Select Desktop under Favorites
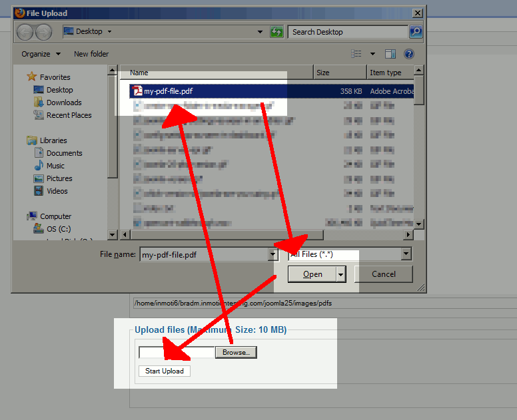 click(x=53, y=90)
